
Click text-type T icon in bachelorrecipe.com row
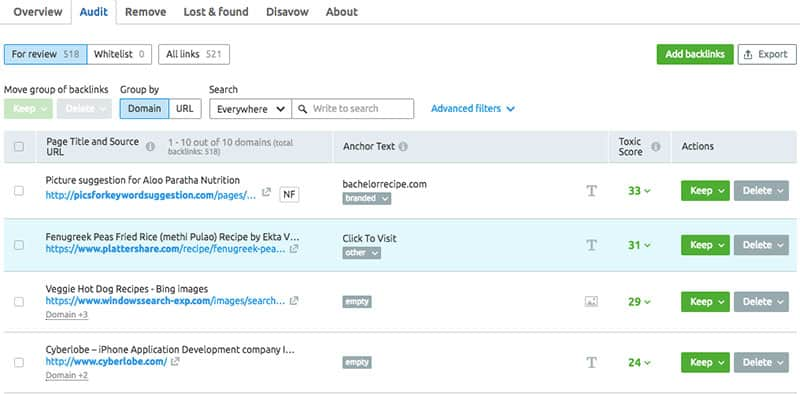pyautogui.click(x=591, y=191)
